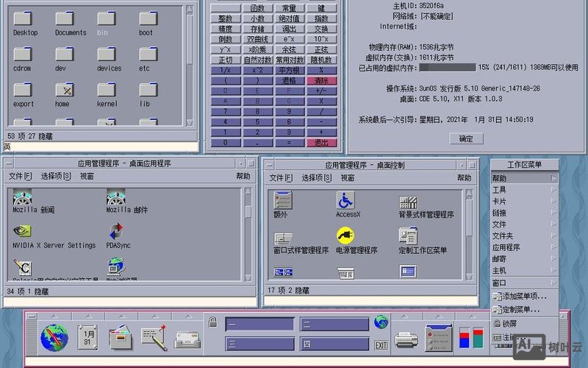Click the EXIT button on front panel
Viewport: 588px width, 368px height.
pos(381,345)
